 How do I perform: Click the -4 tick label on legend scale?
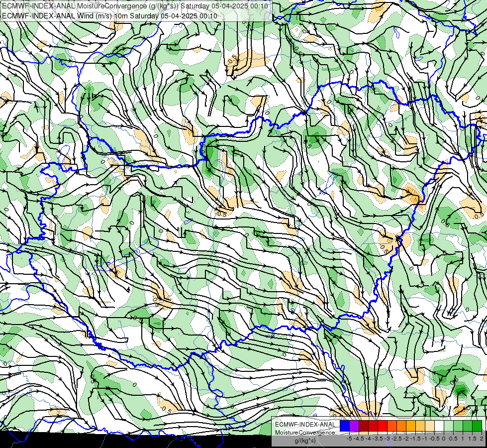(368, 439)
